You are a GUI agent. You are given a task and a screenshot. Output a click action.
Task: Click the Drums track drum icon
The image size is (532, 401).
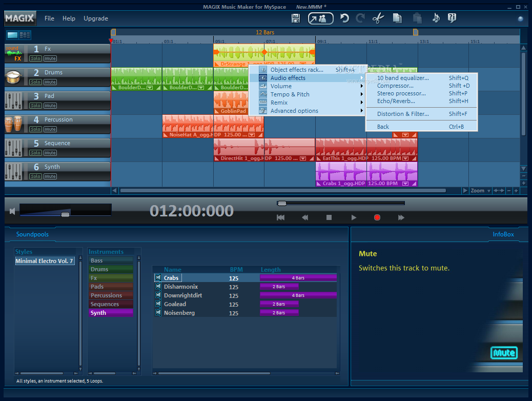pyautogui.click(x=13, y=77)
